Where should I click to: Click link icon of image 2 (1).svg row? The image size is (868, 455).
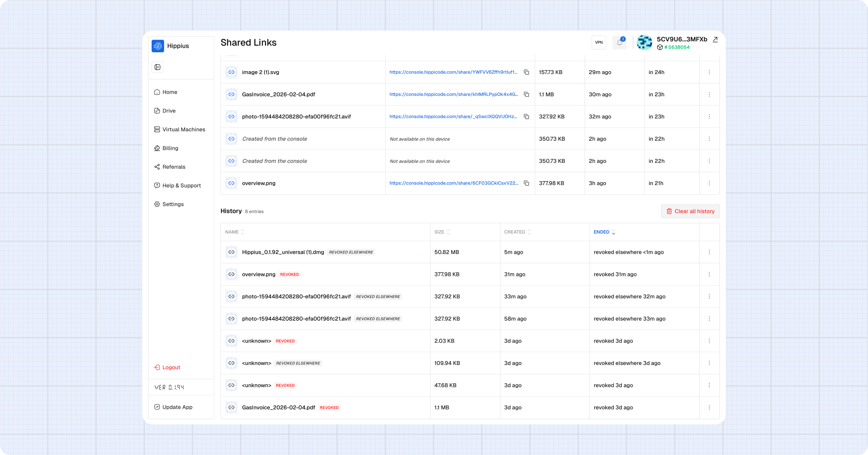[231, 72]
